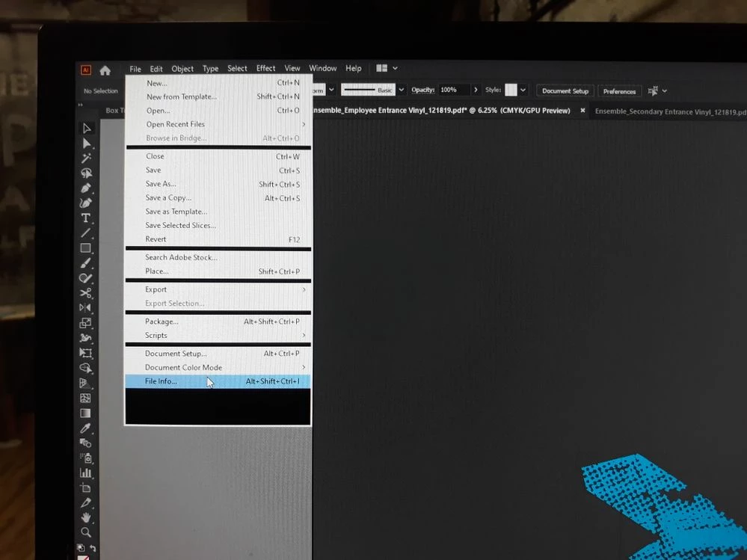747x560 pixels.
Task: Expand the Scripts submenu
Action: 304,335
